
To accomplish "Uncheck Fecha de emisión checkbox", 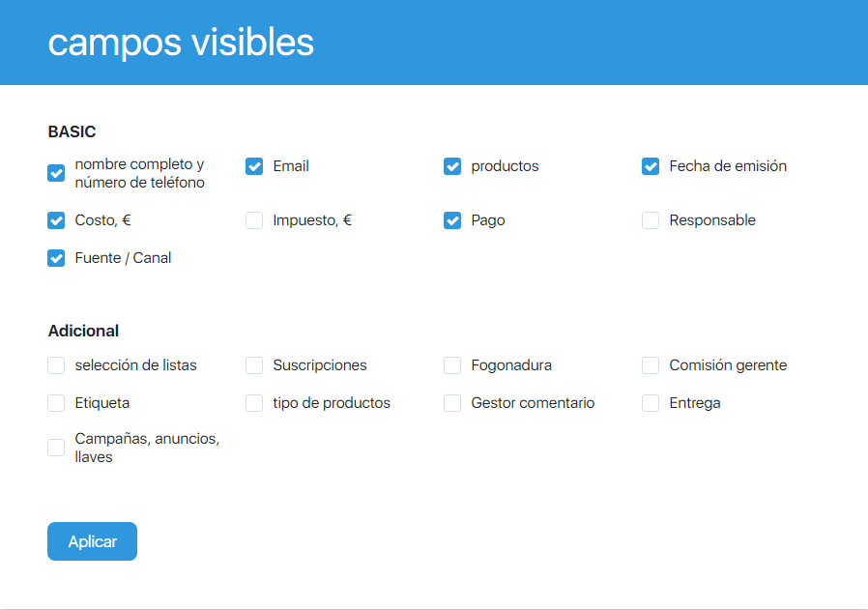I will 651,166.
